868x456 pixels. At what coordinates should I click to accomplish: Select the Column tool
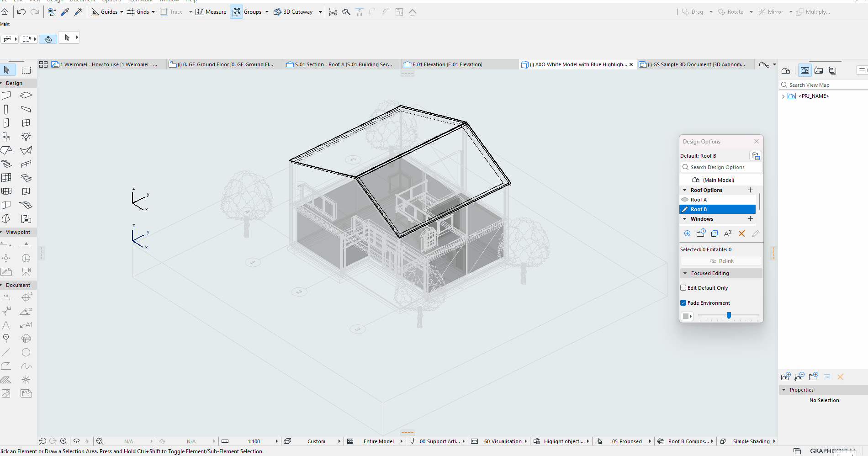point(6,109)
